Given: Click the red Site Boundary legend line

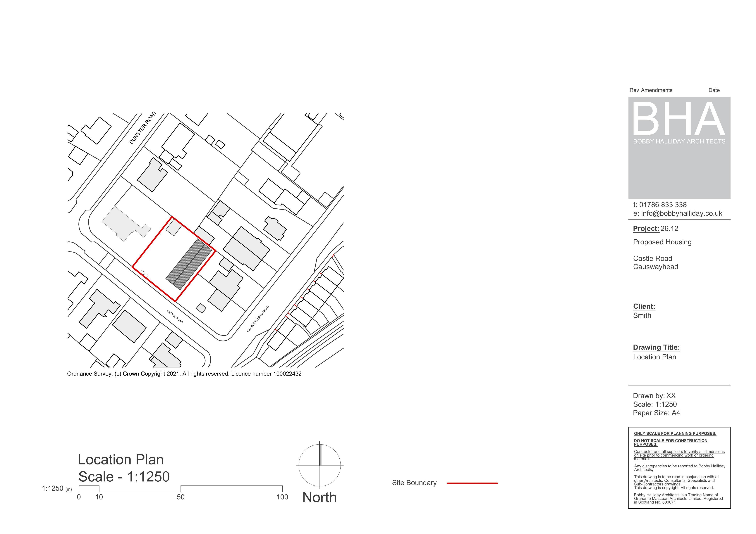Looking at the screenshot, I should pos(472,483).
